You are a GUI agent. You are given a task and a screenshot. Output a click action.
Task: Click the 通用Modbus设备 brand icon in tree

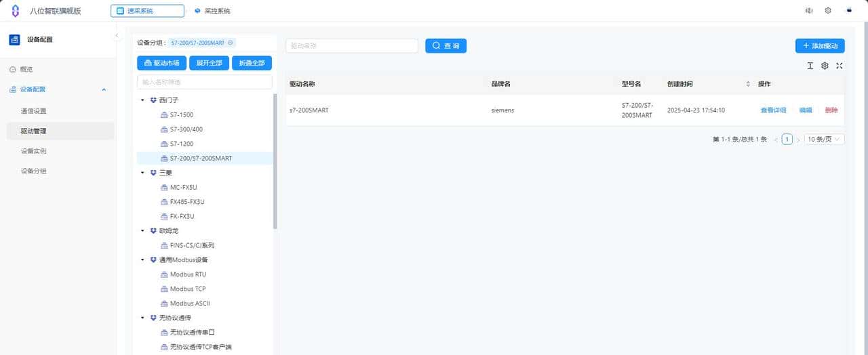[153, 260]
